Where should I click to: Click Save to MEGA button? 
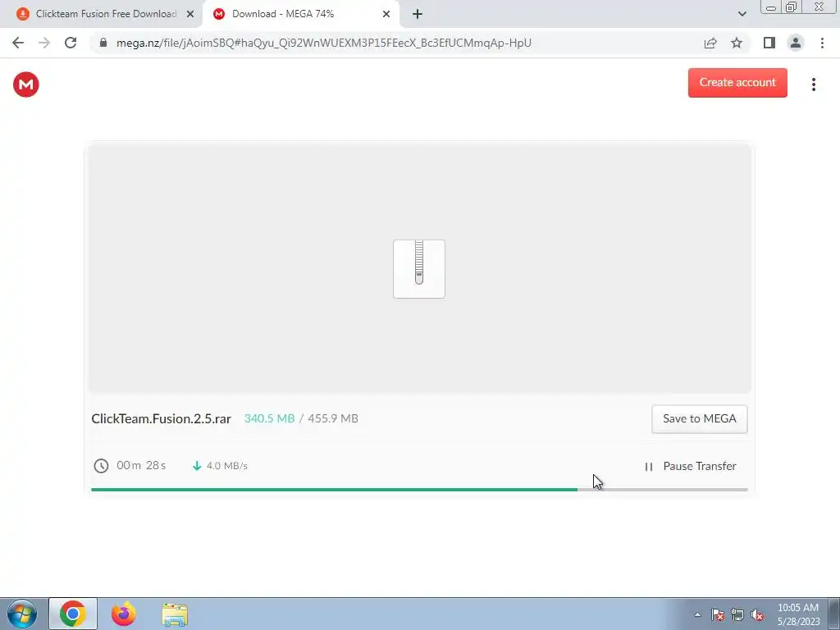click(699, 419)
